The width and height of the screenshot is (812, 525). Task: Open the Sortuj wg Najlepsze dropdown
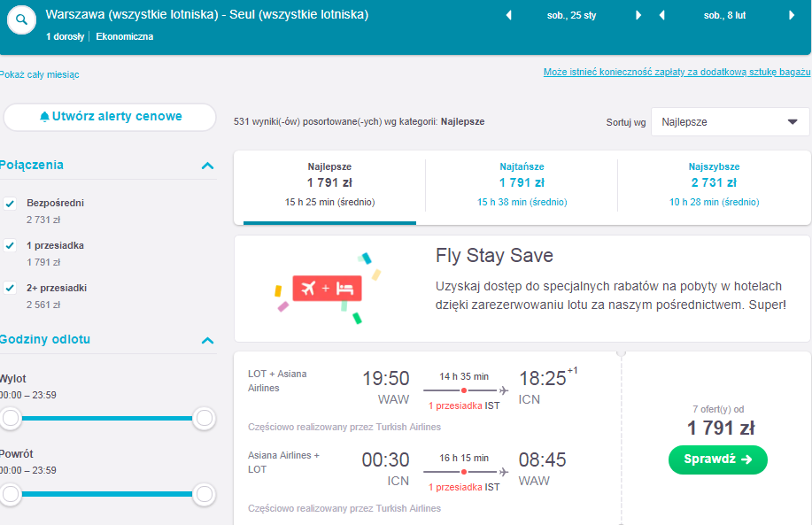point(730,122)
